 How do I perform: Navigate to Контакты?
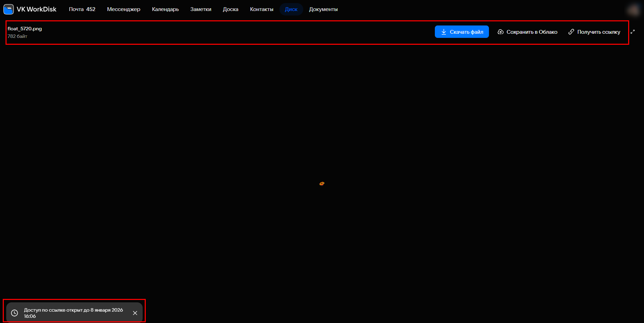(x=262, y=9)
